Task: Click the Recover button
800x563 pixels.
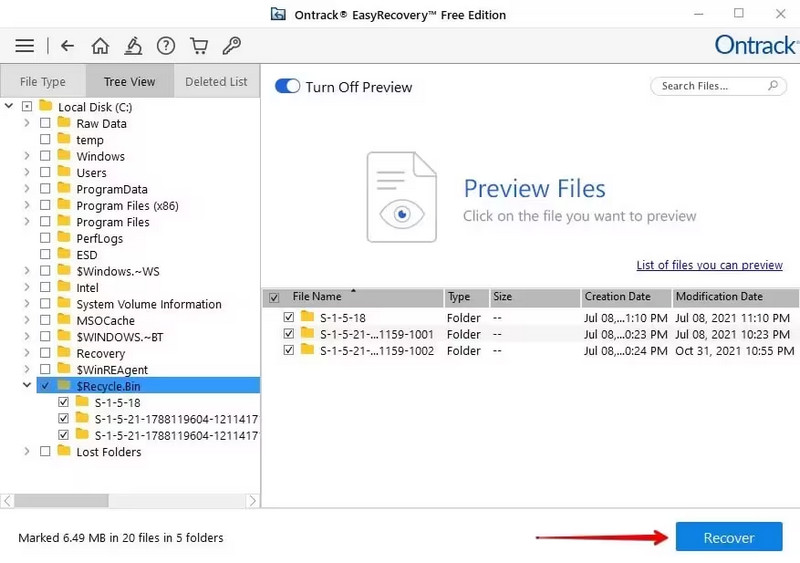Action: point(729,536)
